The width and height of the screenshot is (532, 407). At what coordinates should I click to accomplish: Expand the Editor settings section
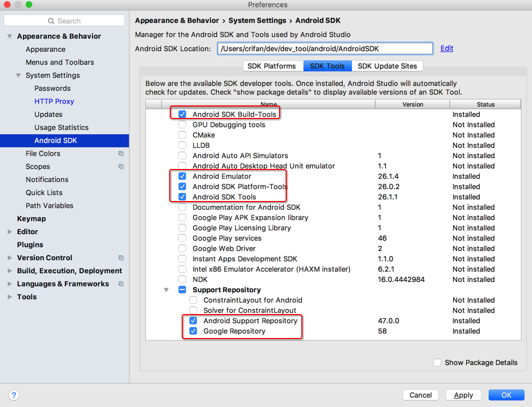click(10, 232)
